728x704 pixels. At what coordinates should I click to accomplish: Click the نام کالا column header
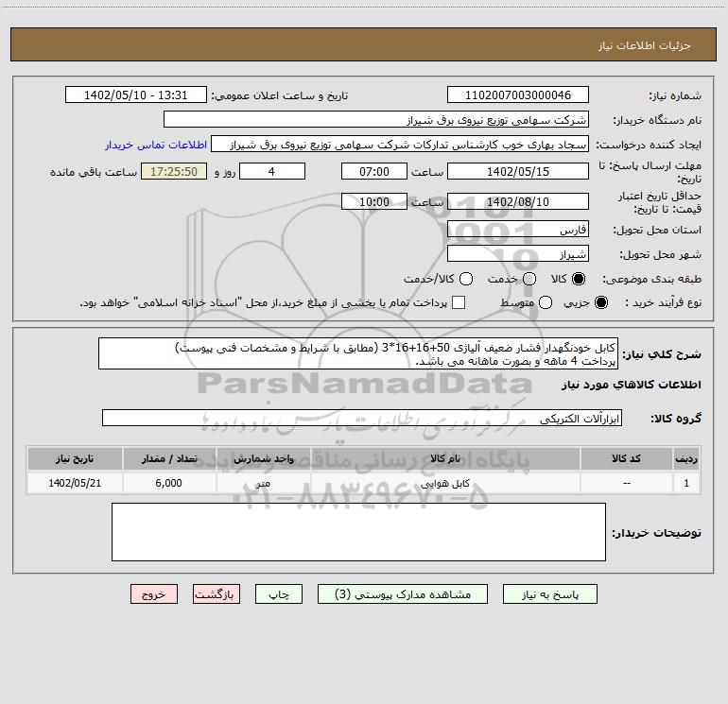[x=444, y=458]
